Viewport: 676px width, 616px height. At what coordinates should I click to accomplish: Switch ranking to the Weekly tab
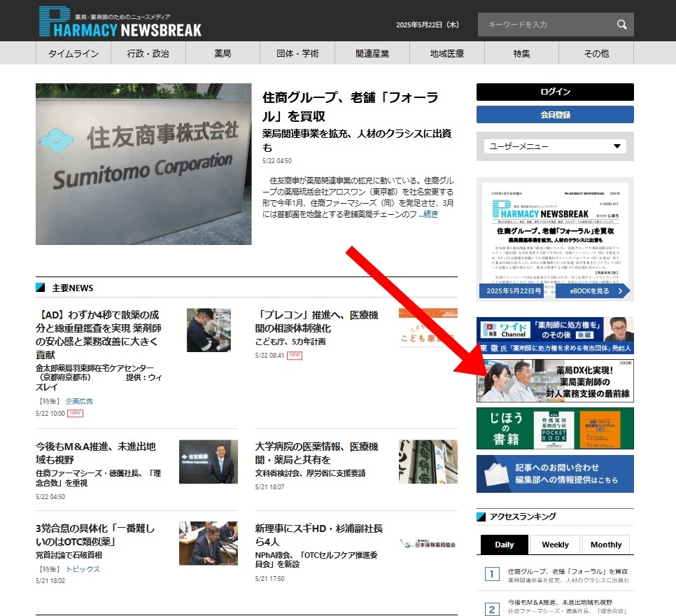556,545
